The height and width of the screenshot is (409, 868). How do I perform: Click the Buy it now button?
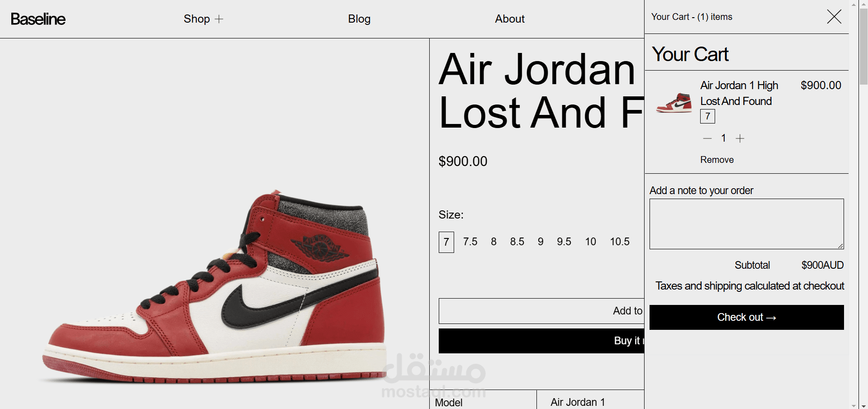[541, 341]
